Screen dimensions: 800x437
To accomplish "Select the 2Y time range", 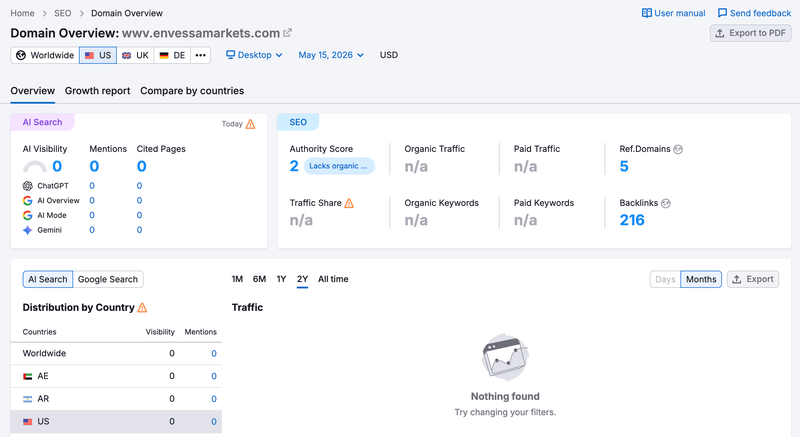I will [303, 279].
